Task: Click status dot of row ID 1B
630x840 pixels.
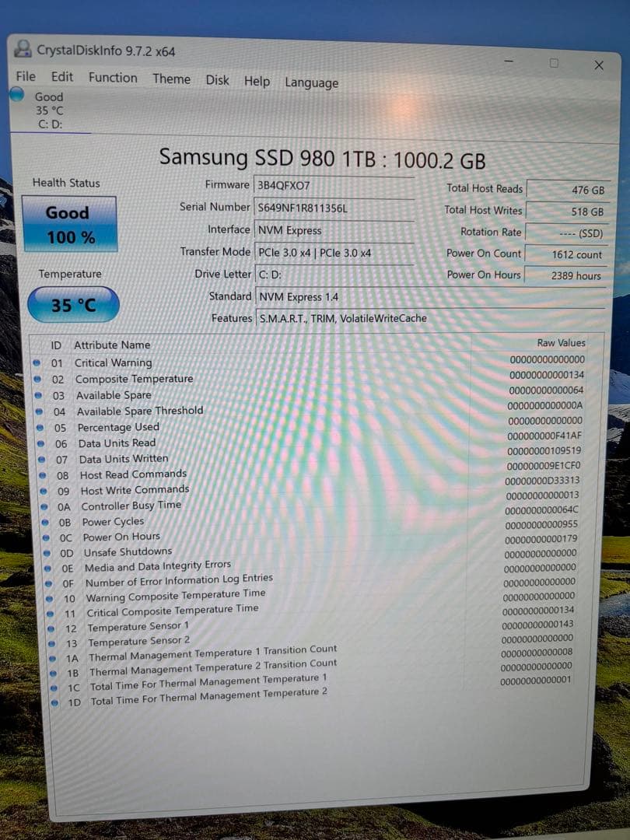Action: coord(54,673)
